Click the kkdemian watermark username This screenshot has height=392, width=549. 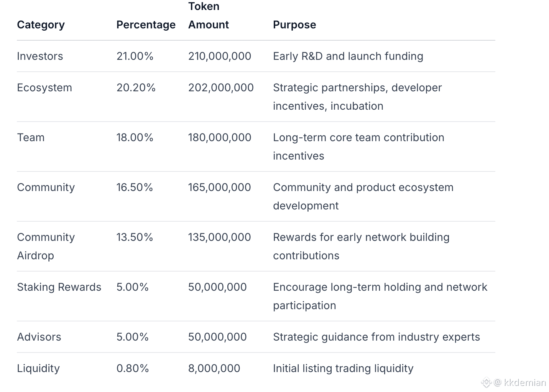tap(525, 382)
